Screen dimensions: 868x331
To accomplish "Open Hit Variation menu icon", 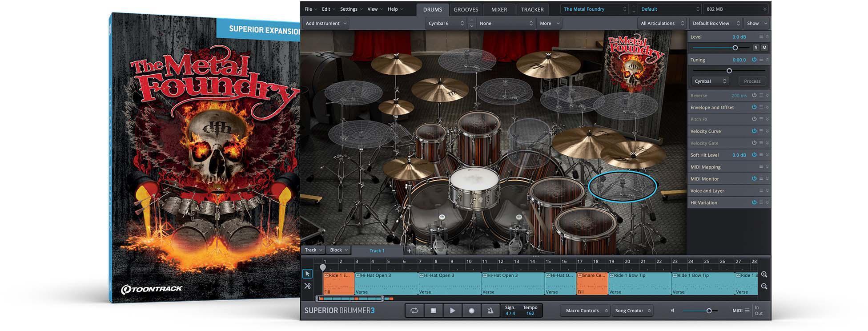I will (x=761, y=202).
